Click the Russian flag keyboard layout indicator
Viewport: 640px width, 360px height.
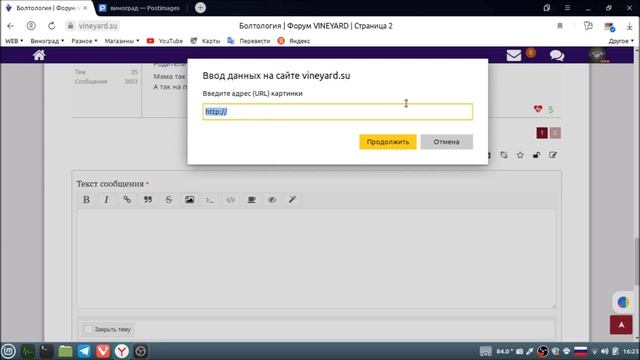[x=580, y=351]
